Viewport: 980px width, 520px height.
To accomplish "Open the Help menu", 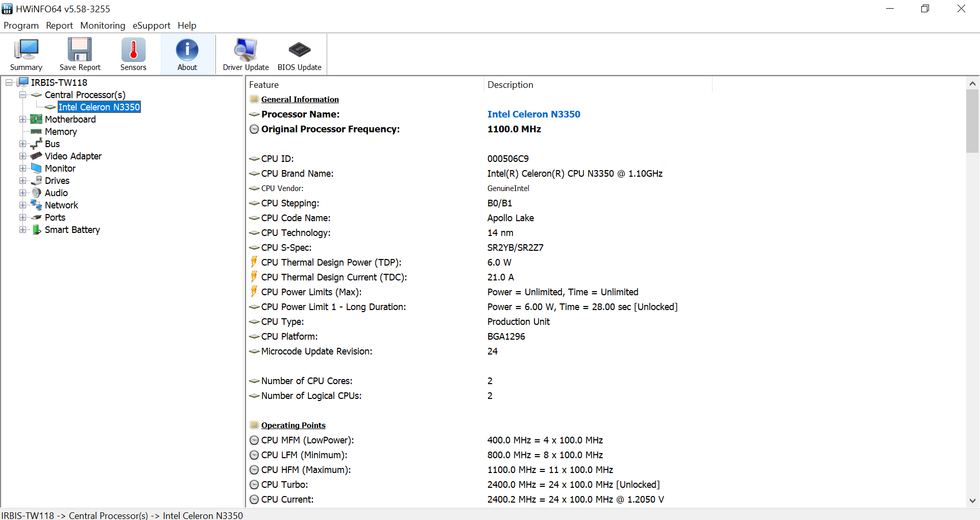I will click(x=187, y=25).
